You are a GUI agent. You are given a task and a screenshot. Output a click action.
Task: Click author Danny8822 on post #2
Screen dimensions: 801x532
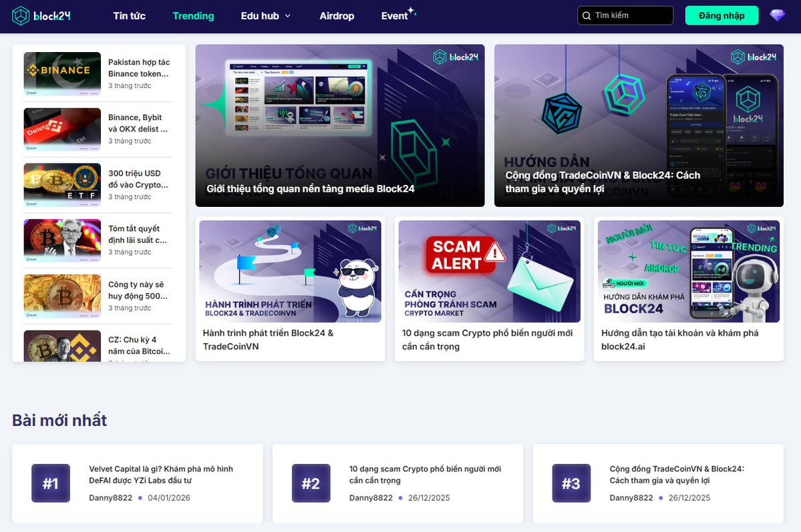371,498
